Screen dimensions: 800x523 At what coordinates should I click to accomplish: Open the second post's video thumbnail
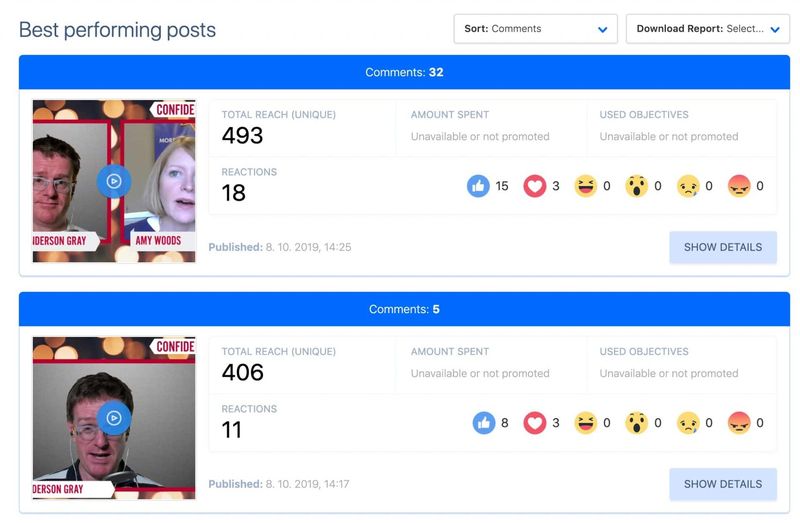[x=114, y=418]
